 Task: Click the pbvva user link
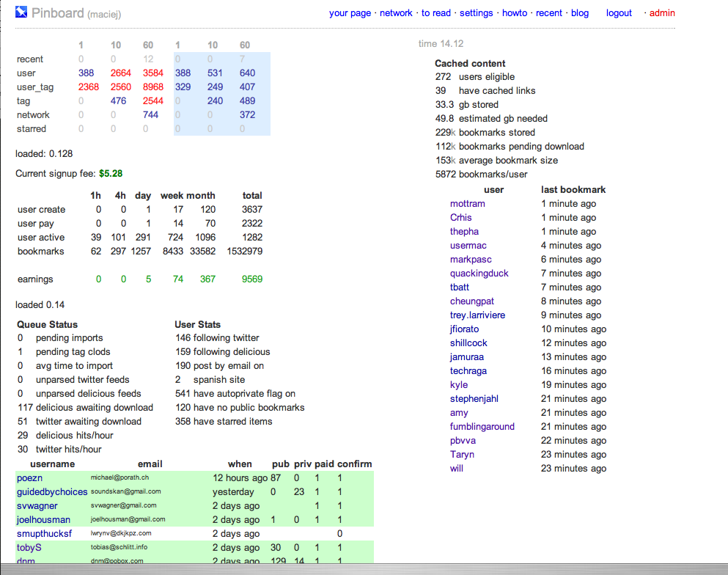[x=463, y=440]
